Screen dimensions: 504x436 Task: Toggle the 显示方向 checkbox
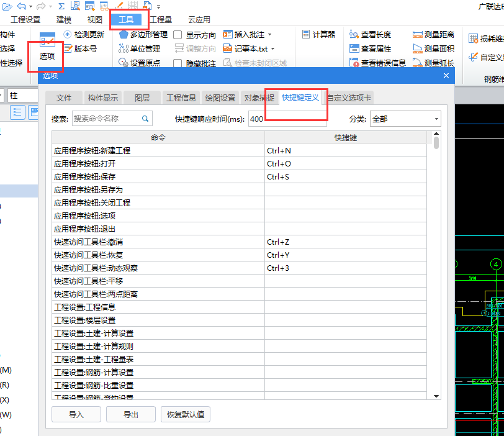178,35
